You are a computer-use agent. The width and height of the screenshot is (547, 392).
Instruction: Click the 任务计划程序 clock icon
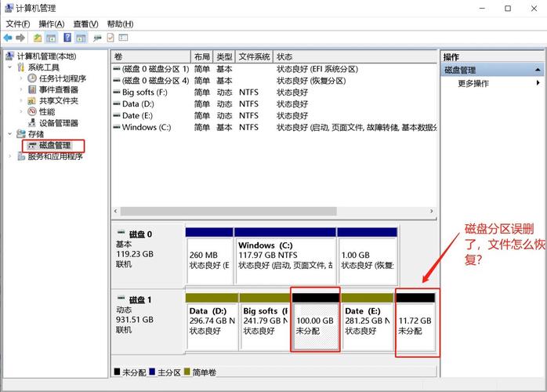32,78
